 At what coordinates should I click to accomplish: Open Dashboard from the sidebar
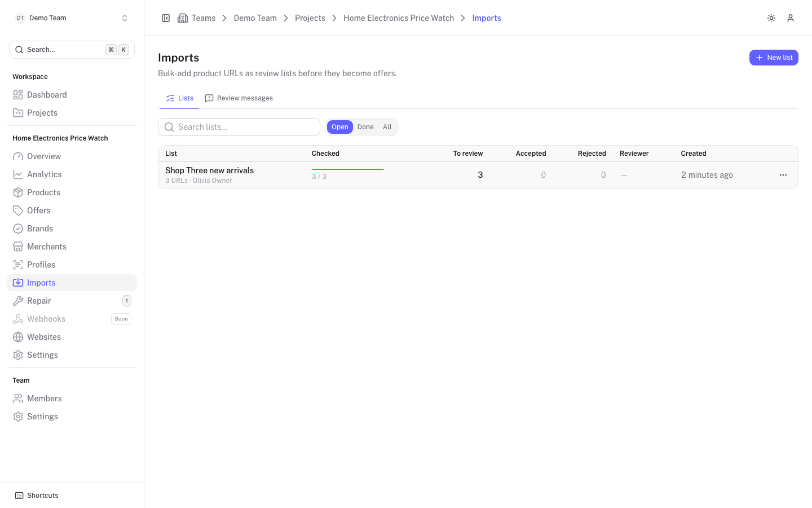pyautogui.click(x=72, y=95)
